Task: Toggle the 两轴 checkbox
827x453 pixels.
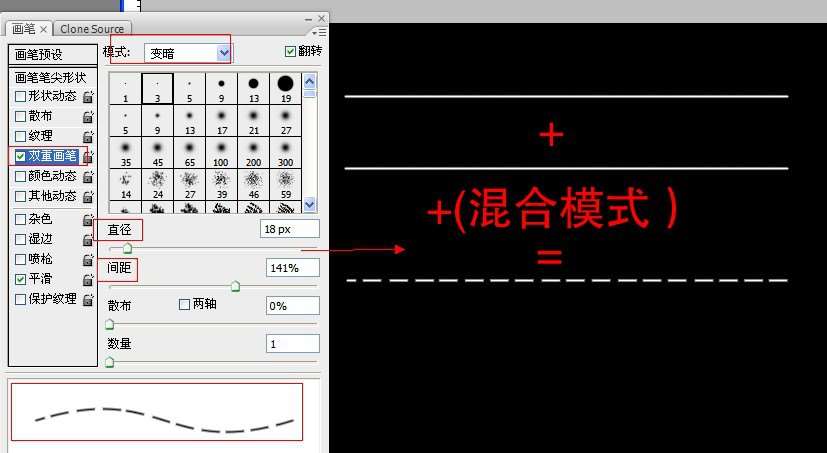Action: pos(185,305)
